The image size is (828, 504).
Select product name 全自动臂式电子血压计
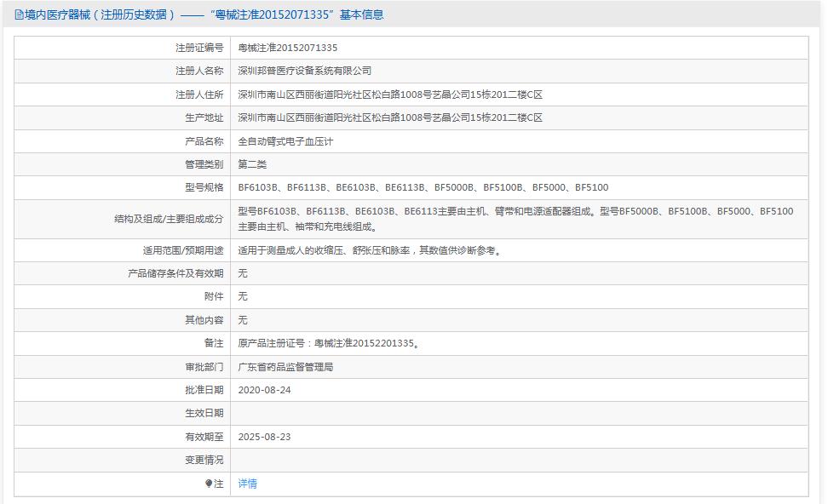pyautogui.click(x=285, y=141)
